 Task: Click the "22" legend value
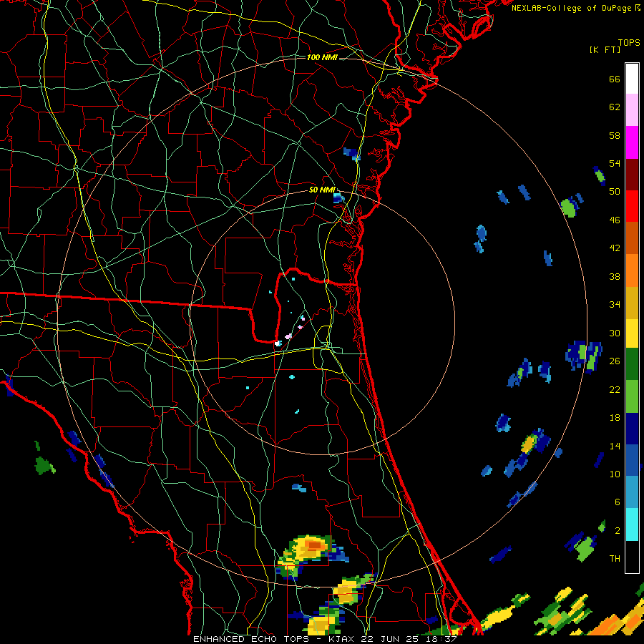click(615, 390)
